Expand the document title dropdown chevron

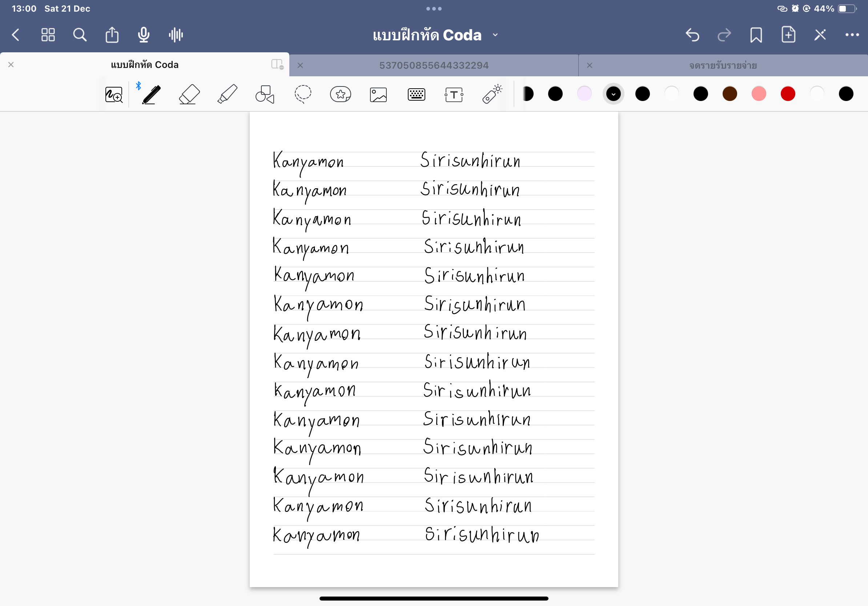click(495, 35)
